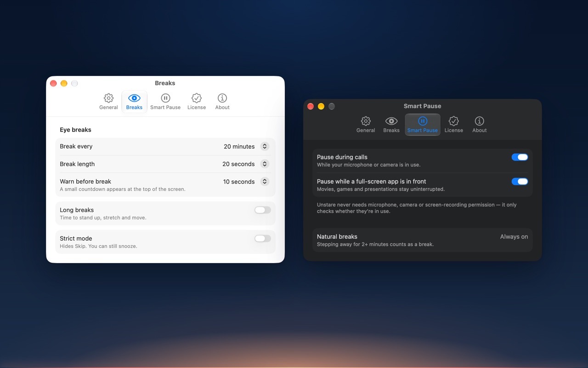Toggle Pause while full-screen app switch
The image size is (588, 368).
click(x=520, y=182)
